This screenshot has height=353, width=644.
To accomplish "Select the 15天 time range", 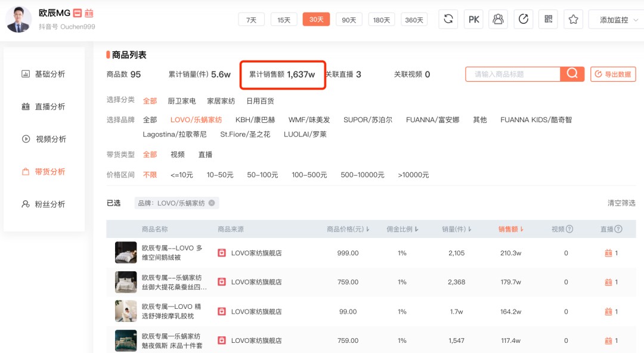I will click(x=283, y=20).
